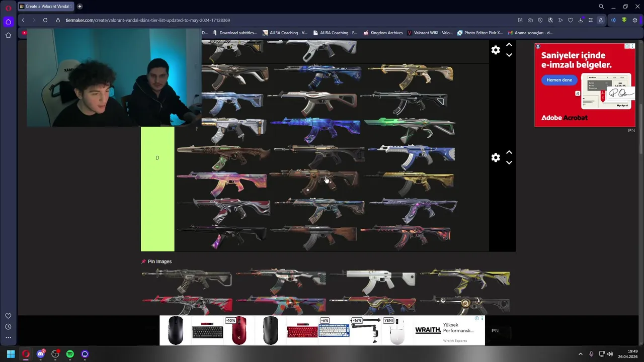Open the extensions cube icon
The height and width of the screenshot is (362, 644).
point(635,20)
